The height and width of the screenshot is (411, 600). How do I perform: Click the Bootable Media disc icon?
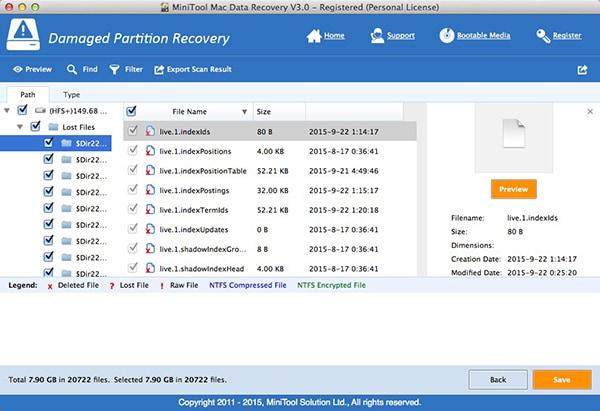(x=447, y=36)
